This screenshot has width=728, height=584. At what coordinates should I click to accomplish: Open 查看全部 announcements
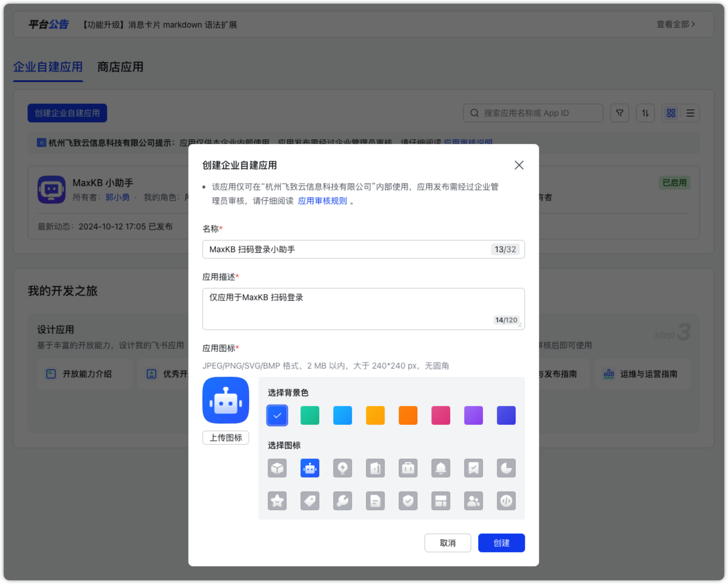(676, 25)
